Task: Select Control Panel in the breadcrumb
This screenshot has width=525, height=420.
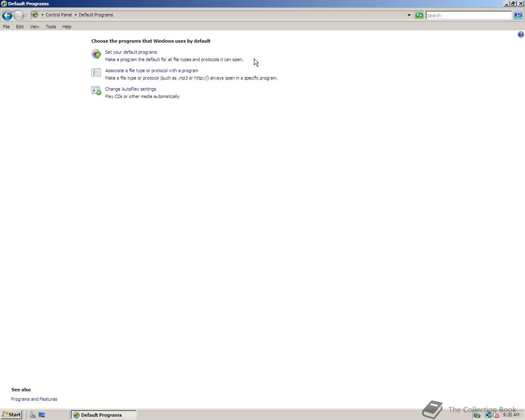Action: [59, 15]
